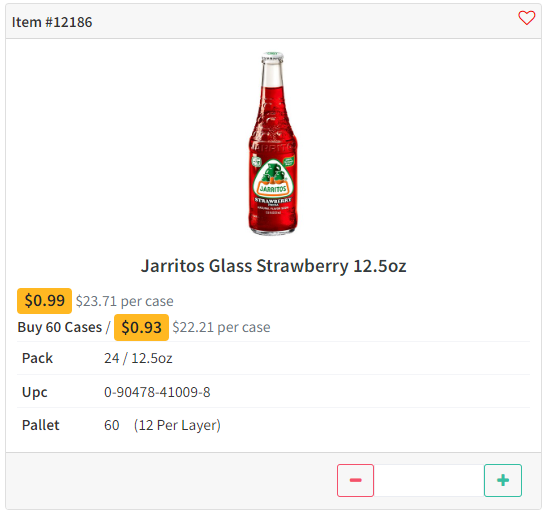Decrease quantity with the minus button

355,480
